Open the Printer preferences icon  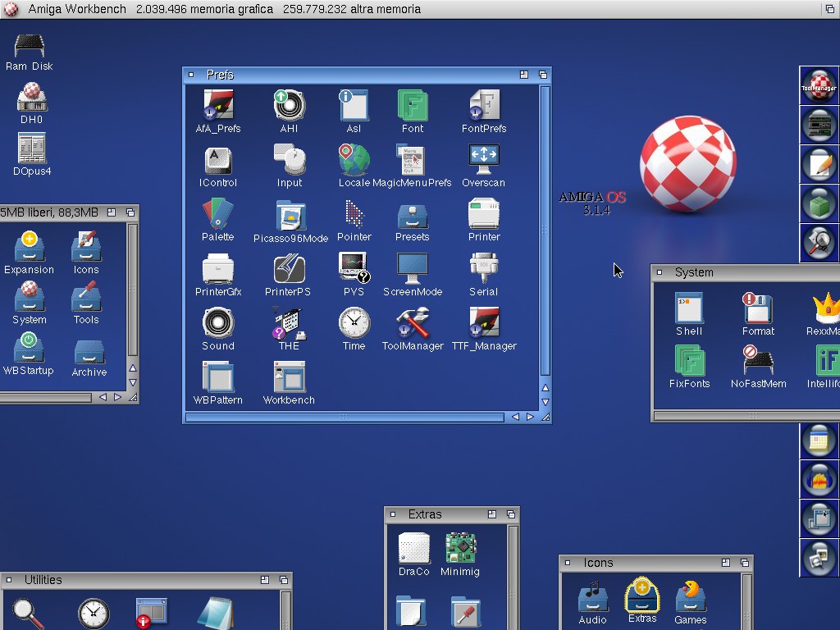pos(484,214)
